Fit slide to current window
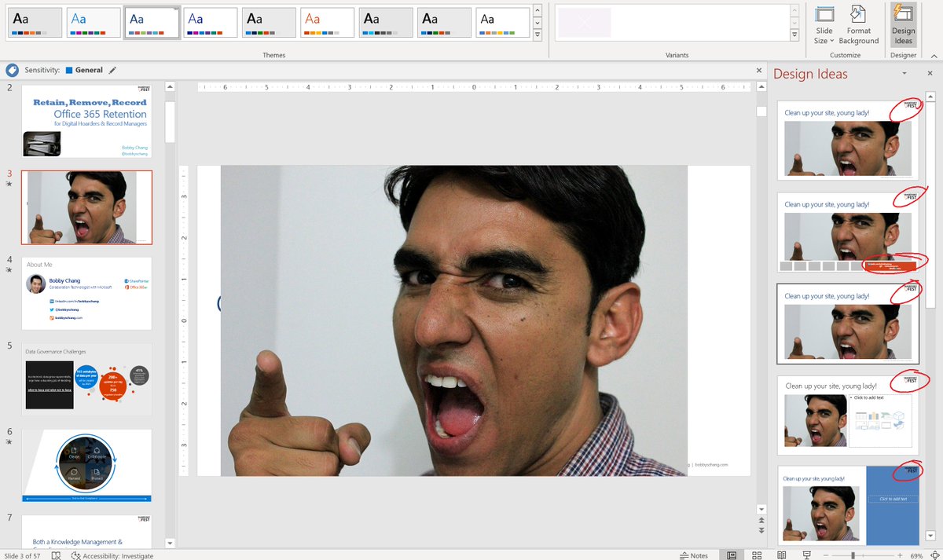Screen dimensions: 943x560 (934, 555)
